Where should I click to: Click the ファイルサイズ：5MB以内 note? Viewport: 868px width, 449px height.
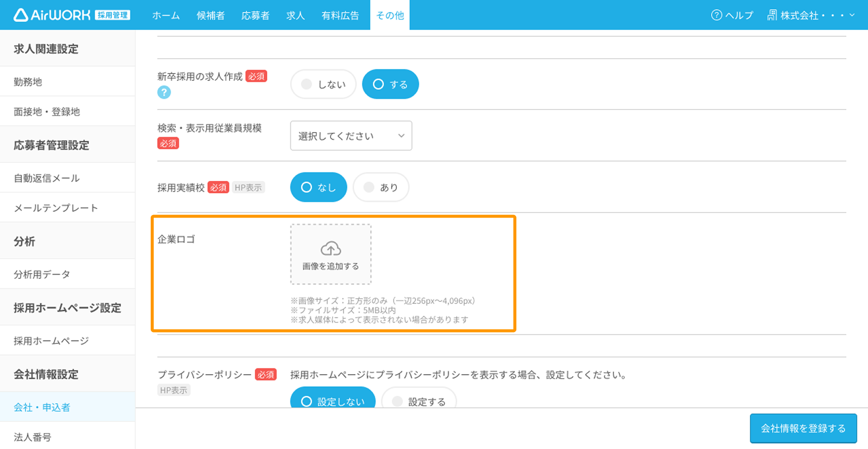click(x=343, y=310)
